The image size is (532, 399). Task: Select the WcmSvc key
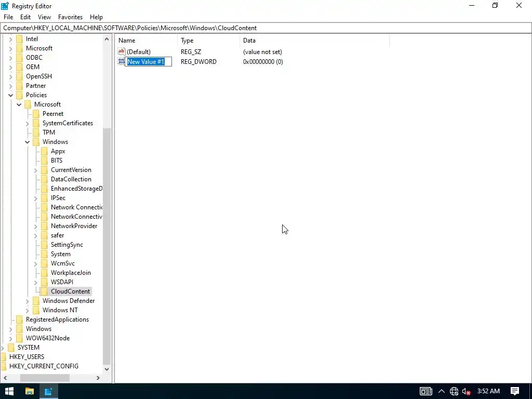(x=63, y=263)
